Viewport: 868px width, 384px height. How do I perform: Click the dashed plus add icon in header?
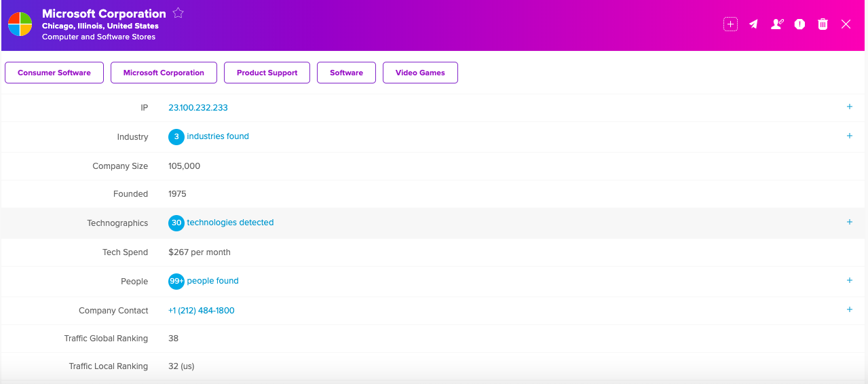[730, 24]
